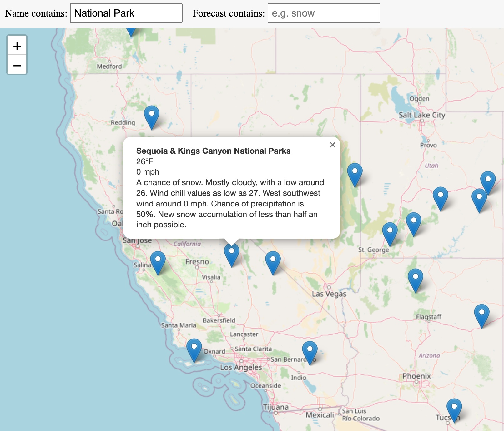Select the 0 mph wind value
The width and height of the screenshot is (504, 431).
tap(148, 172)
